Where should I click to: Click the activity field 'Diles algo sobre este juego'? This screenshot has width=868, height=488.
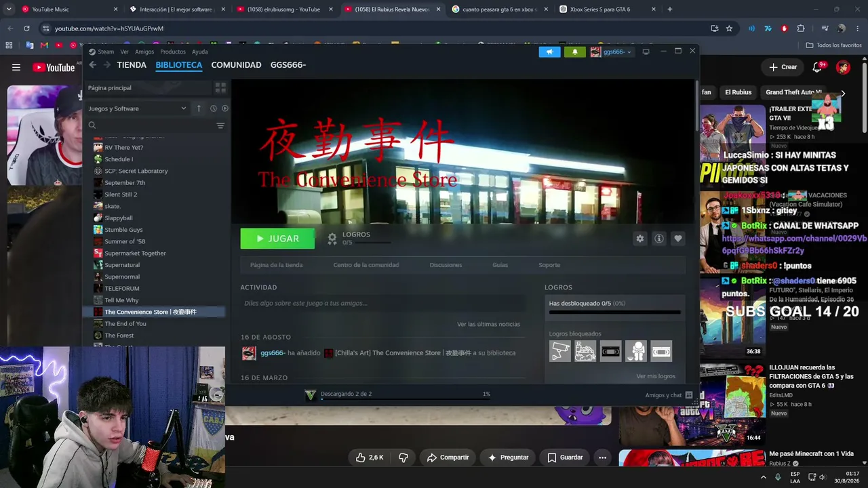click(x=382, y=304)
